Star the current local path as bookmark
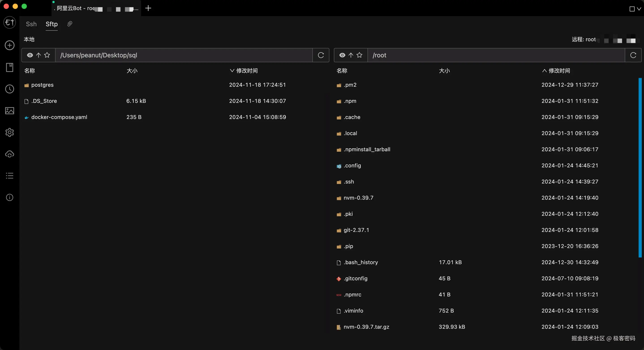The image size is (644, 350). [47, 55]
